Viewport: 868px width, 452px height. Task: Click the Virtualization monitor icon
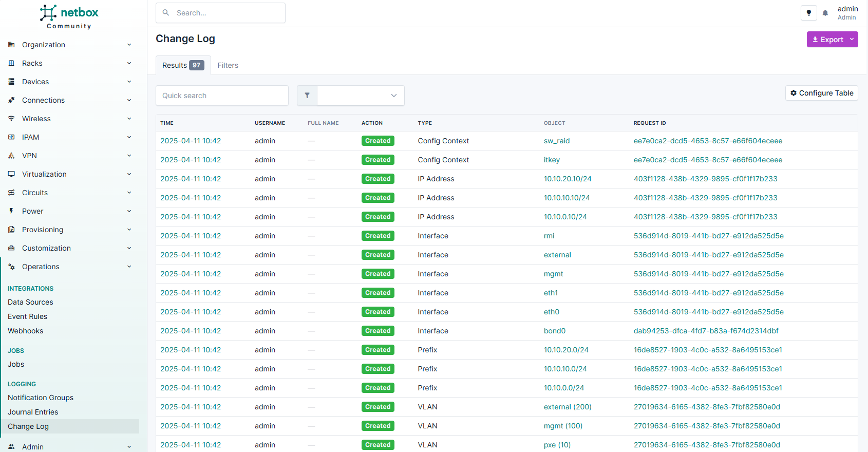[11, 174]
